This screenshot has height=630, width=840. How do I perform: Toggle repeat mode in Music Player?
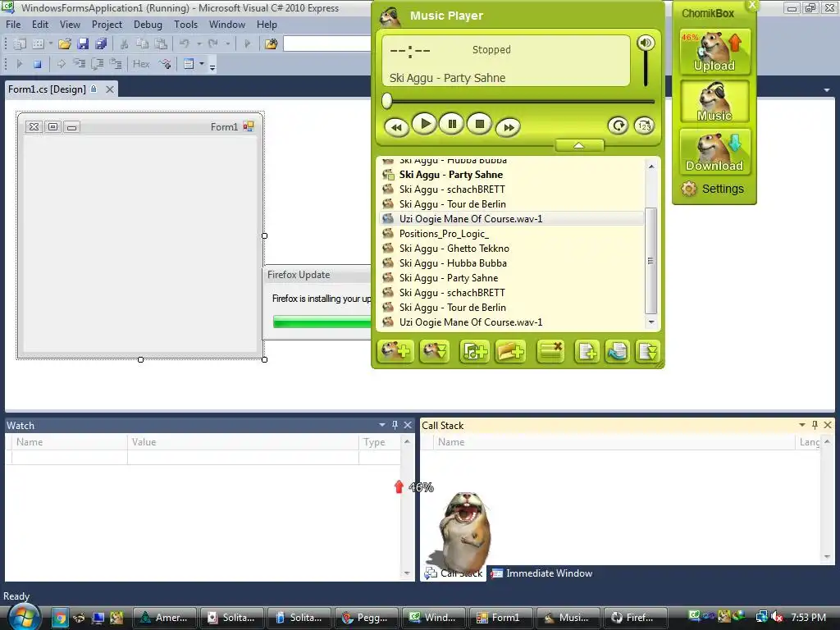618,126
